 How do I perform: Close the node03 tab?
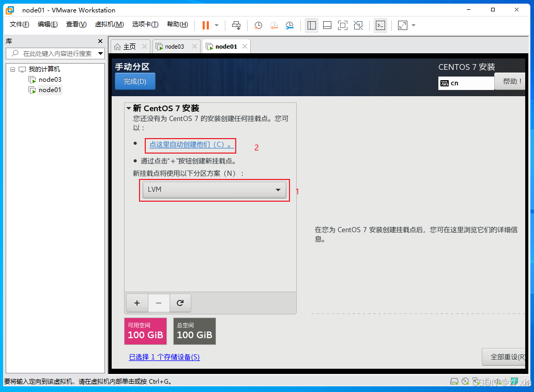pos(194,47)
